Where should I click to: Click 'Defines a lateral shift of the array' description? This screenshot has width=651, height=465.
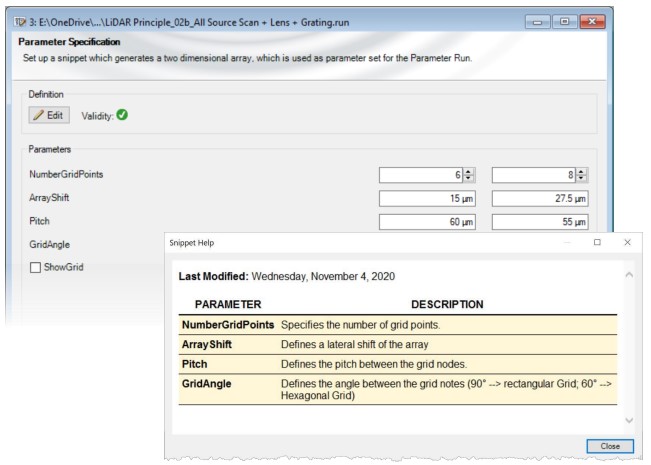tap(355, 344)
